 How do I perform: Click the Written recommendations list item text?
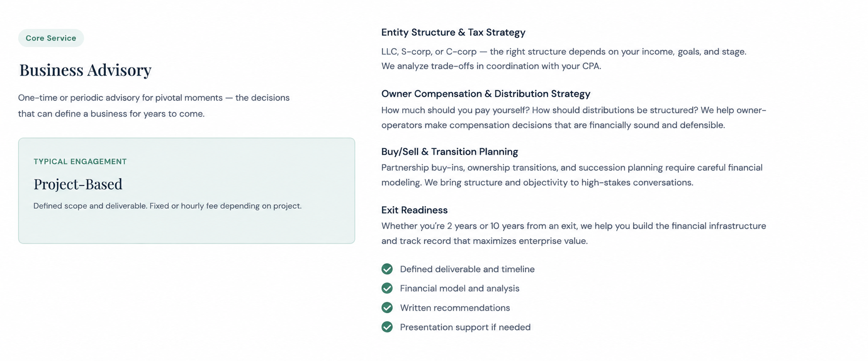[x=455, y=308]
